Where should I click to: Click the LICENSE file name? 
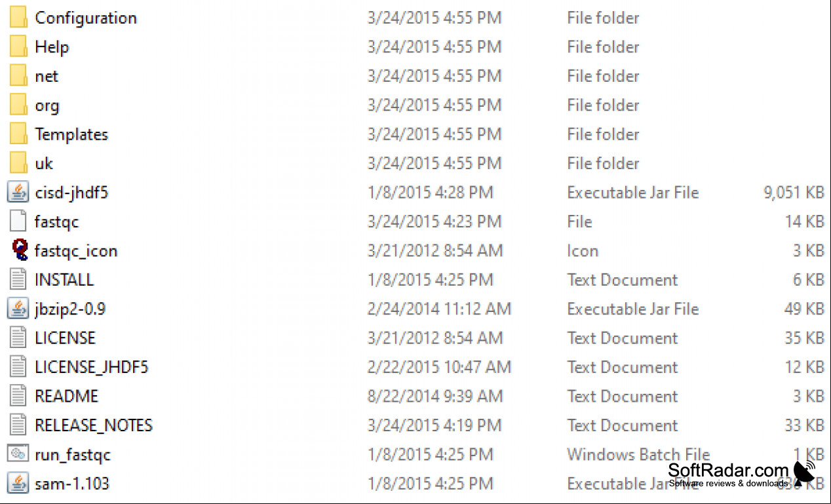click(x=65, y=338)
